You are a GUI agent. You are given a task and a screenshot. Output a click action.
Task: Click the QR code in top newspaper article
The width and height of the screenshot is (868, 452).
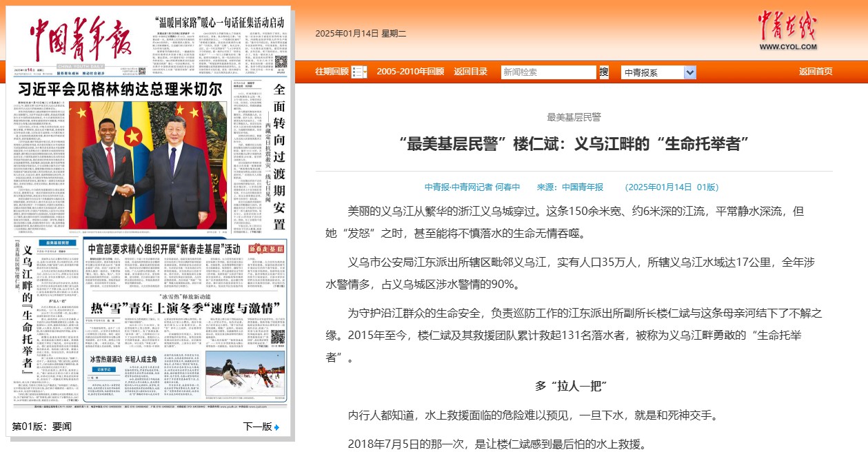[280, 63]
